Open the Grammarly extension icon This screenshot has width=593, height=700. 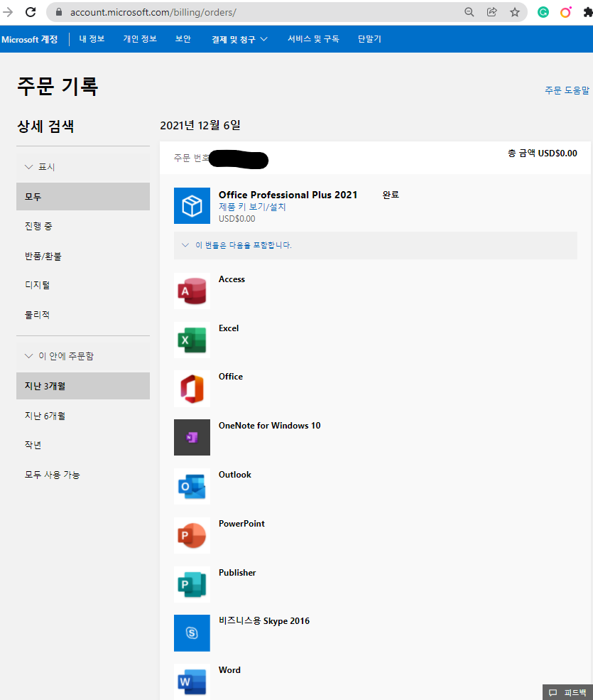click(x=543, y=12)
